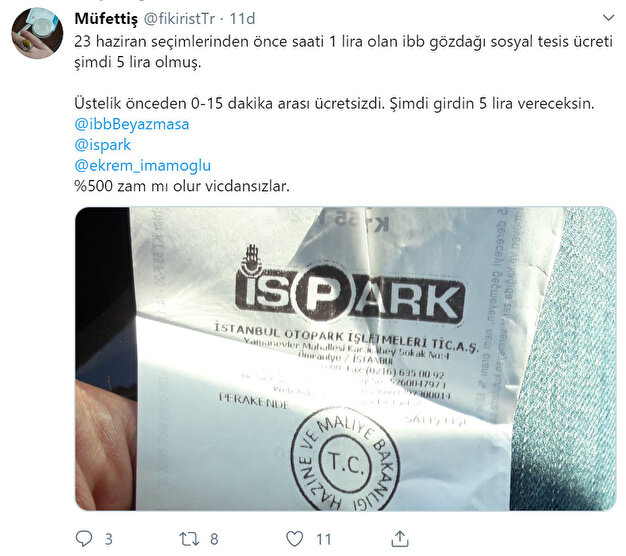626x556 pixels.
Task: Click the tweet text about 5 lira fee
Action: 343,52
